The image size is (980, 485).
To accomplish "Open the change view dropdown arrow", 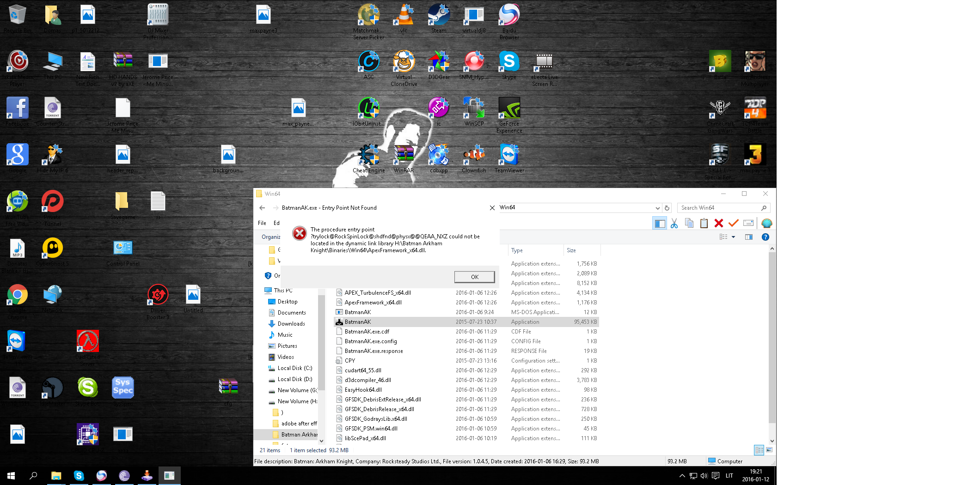I will [x=733, y=237].
